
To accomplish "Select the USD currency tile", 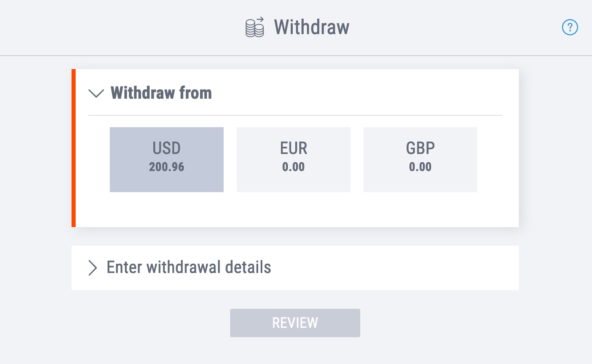I will pos(167,160).
